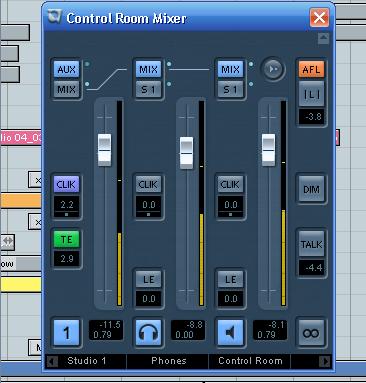366x383 pixels.
Task: Click the Studio 1 channel button
Action: coord(66,333)
